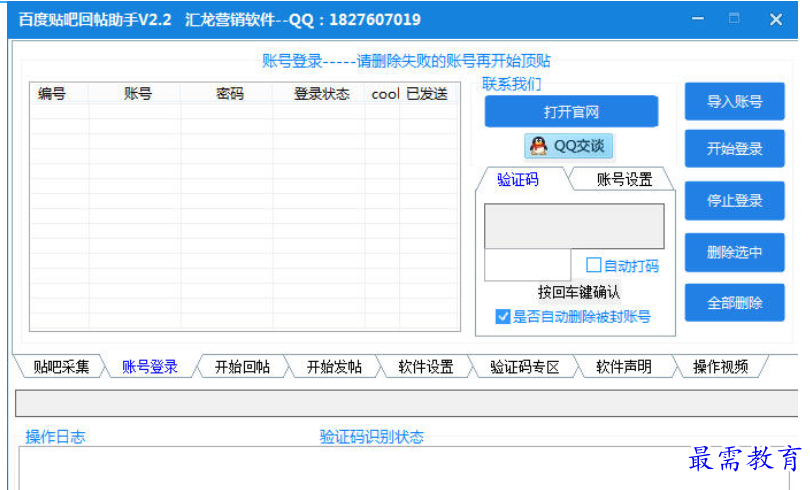Switch to 软件设置 tab

point(426,367)
